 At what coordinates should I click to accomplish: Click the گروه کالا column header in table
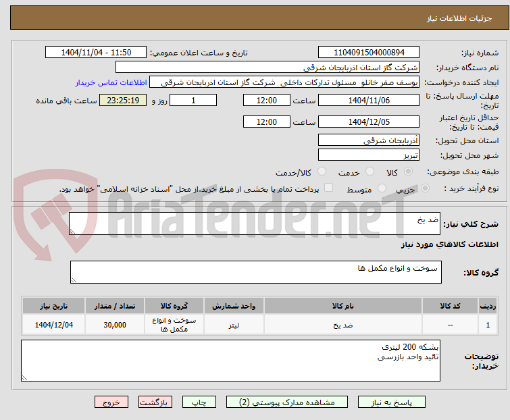(174, 306)
